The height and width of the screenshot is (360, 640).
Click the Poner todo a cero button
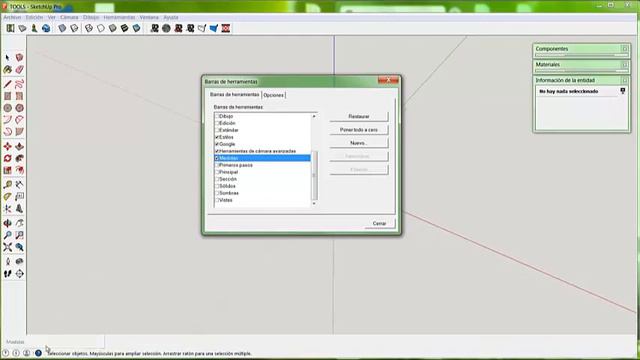pos(359,130)
